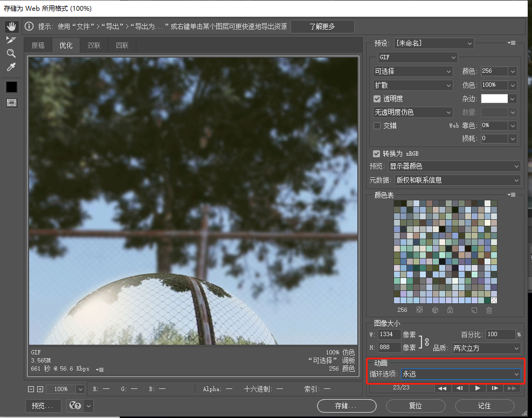Open the 两次立方 quality dropdown
This screenshot has height=418, width=532.
point(487,348)
